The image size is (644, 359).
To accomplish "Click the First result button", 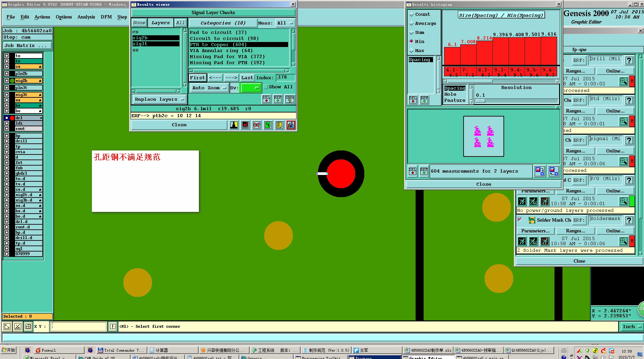I will pyautogui.click(x=198, y=78).
